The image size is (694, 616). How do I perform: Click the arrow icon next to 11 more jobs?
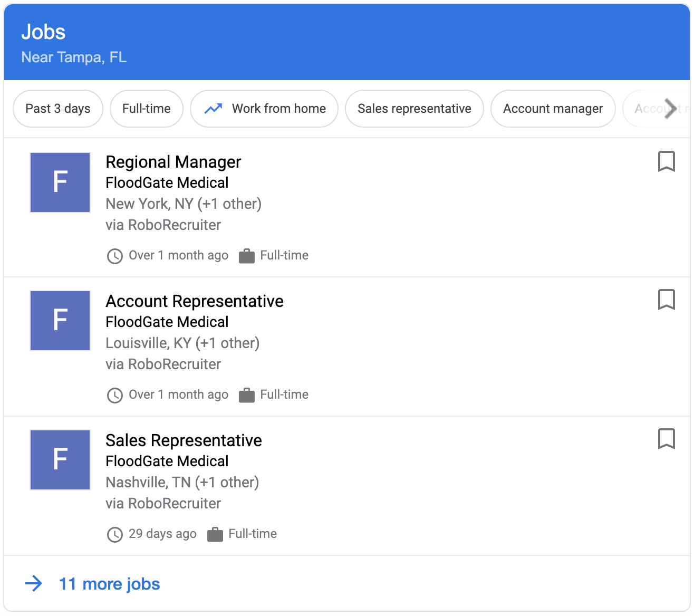pos(34,584)
